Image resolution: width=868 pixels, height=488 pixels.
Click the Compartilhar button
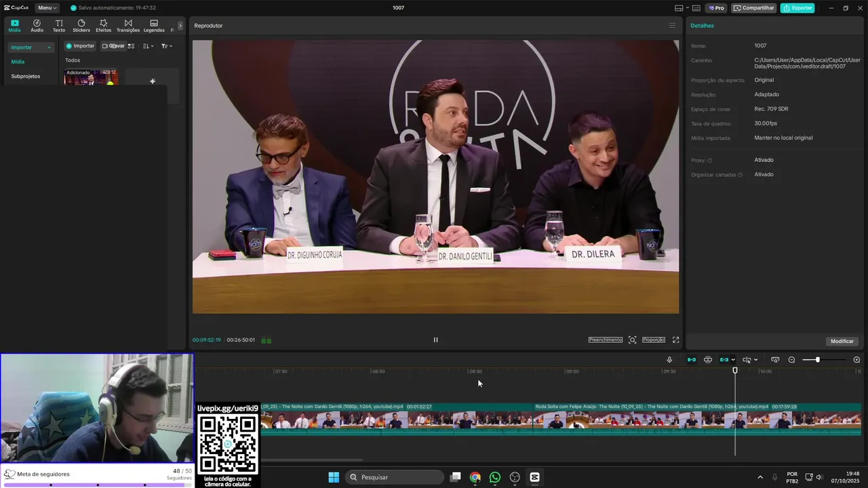pyautogui.click(x=753, y=8)
